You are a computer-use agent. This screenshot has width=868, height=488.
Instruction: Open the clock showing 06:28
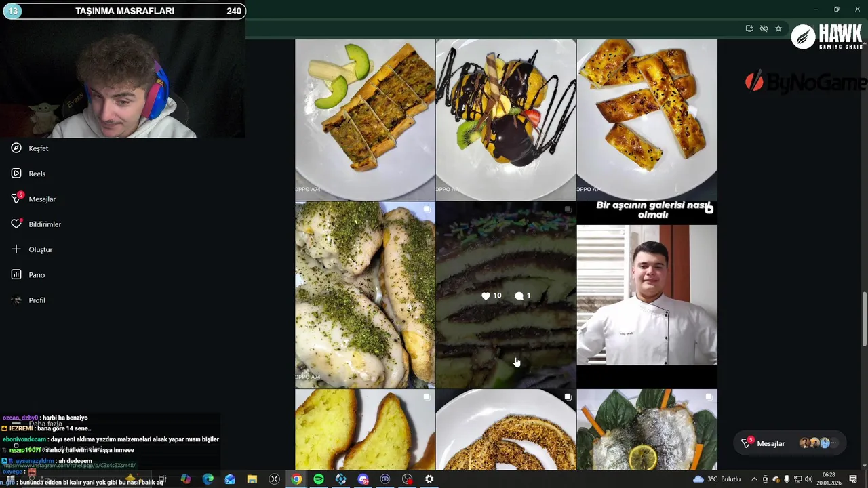829,479
